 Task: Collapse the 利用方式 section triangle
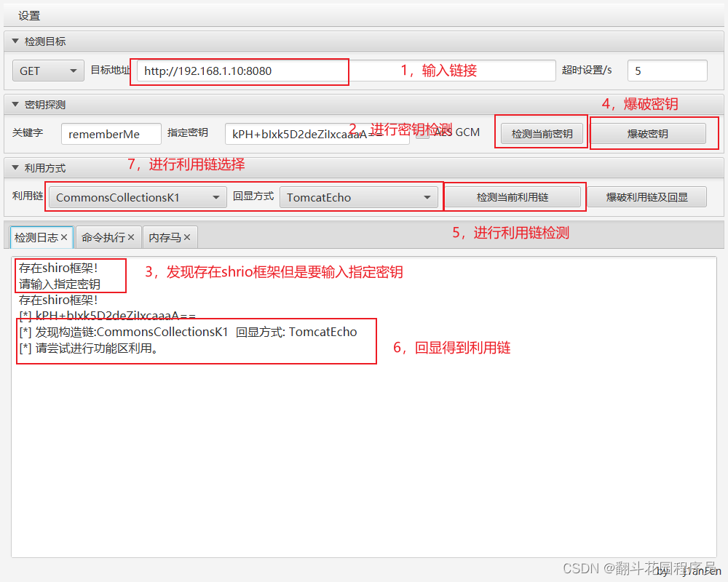tap(15, 167)
